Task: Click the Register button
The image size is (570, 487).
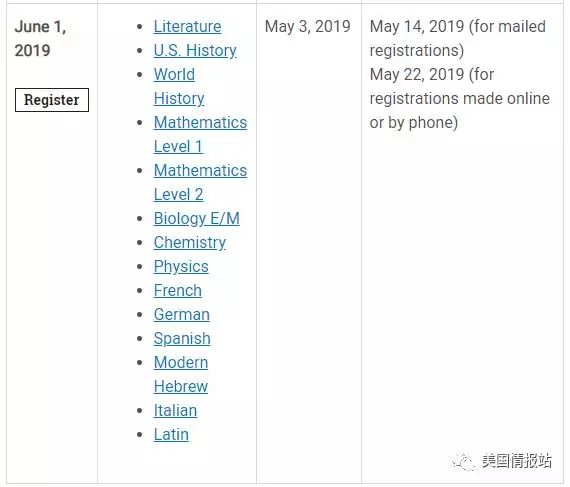Action: 52,100
